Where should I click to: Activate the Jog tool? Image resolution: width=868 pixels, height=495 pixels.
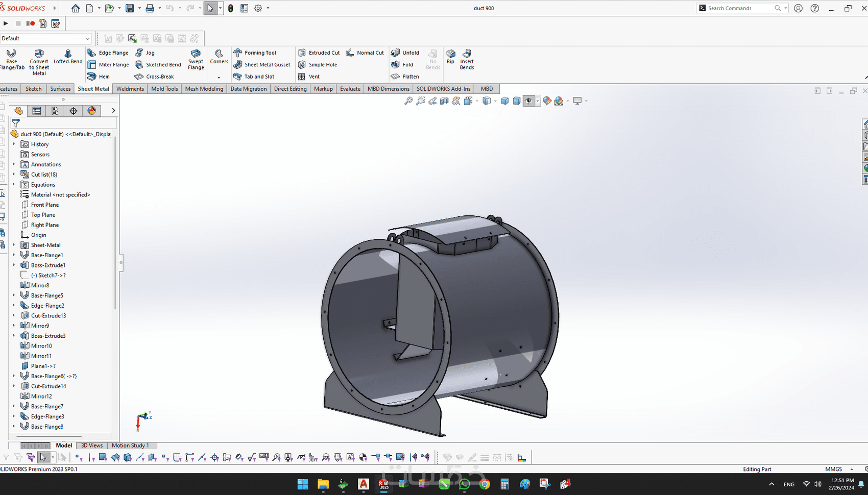coord(144,53)
